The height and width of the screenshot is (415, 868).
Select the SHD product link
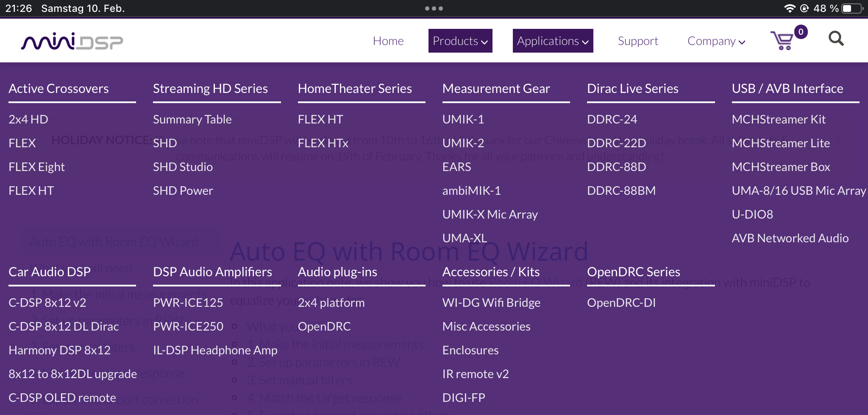coord(165,143)
